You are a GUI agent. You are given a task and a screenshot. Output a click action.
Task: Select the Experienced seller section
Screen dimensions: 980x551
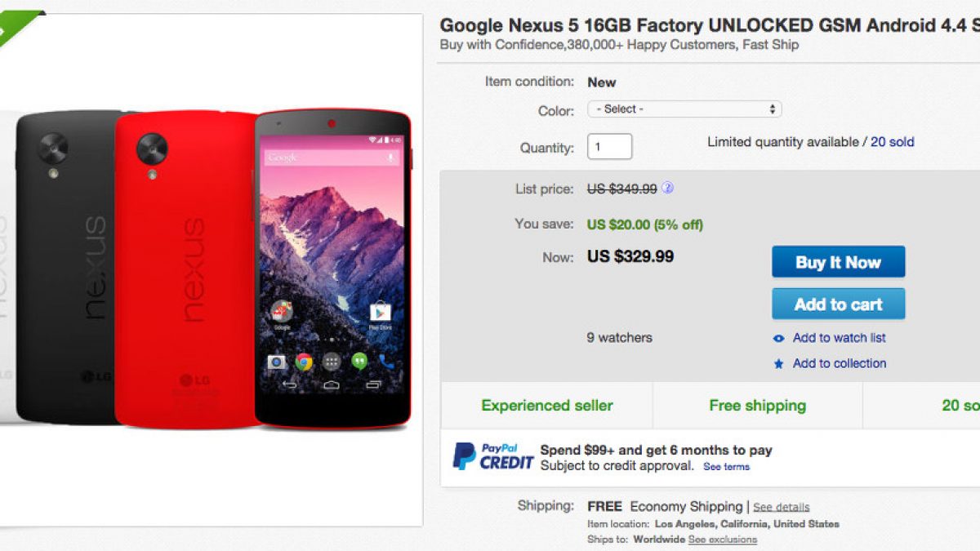coord(546,406)
